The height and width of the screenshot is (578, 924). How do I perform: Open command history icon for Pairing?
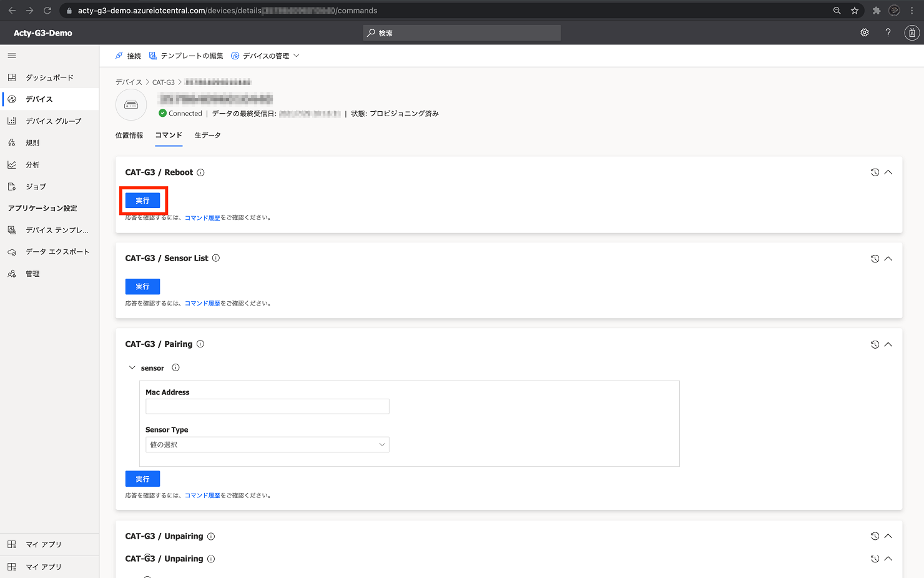(875, 344)
